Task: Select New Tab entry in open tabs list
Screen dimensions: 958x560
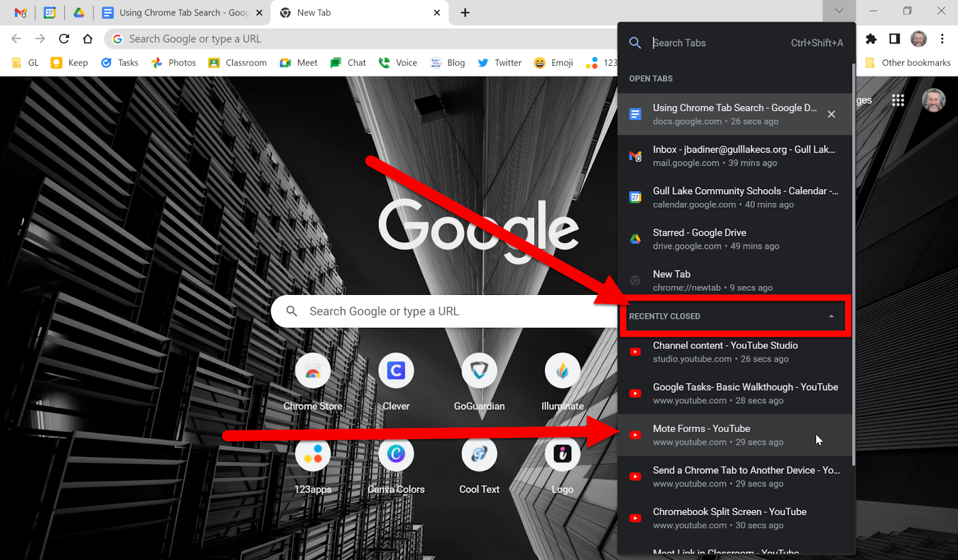Action: coord(734,281)
